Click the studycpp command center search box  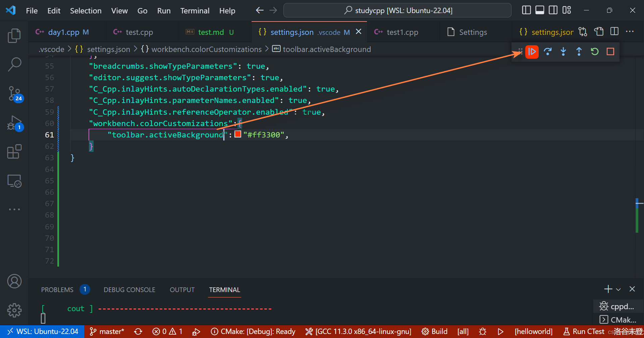coord(397,10)
